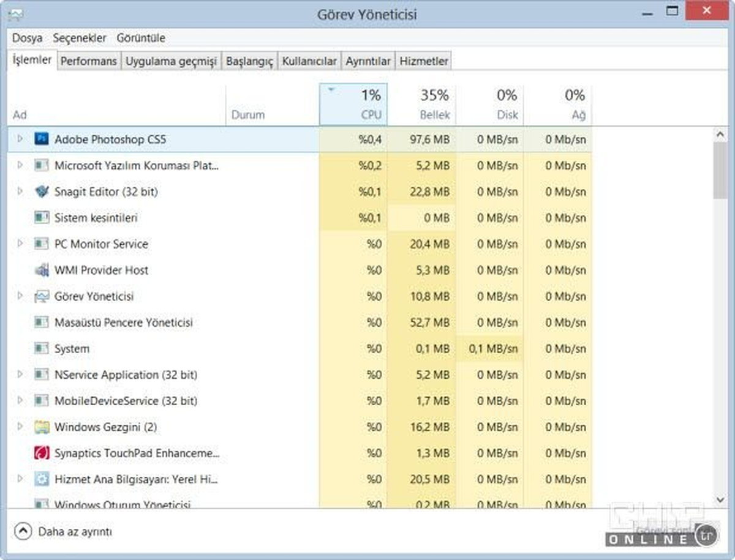Click the 22,8 MB memory value
This screenshot has height=560, width=735.
coord(429,192)
